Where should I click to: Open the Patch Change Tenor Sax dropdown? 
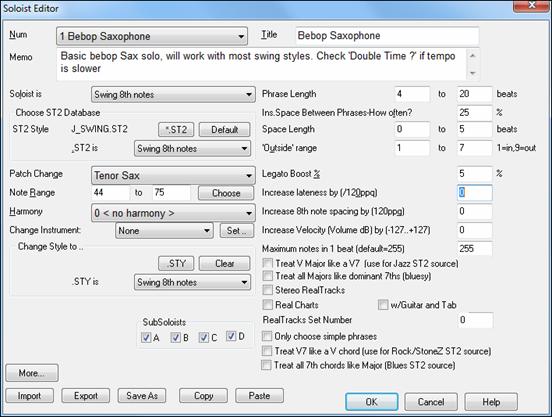click(x=173, y=175)
